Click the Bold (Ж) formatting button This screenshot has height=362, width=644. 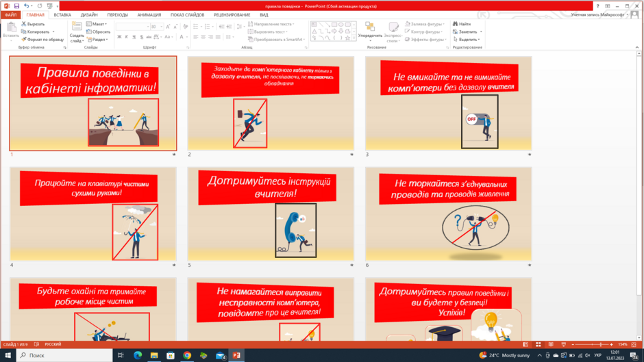pyautogui.click(x=119, y=37)
